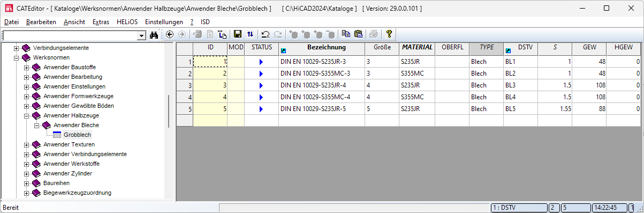Viewport: 644px width, 213px height.
Task: Collapse the Anwender Bleche node
Action: (x=37, y=125)
